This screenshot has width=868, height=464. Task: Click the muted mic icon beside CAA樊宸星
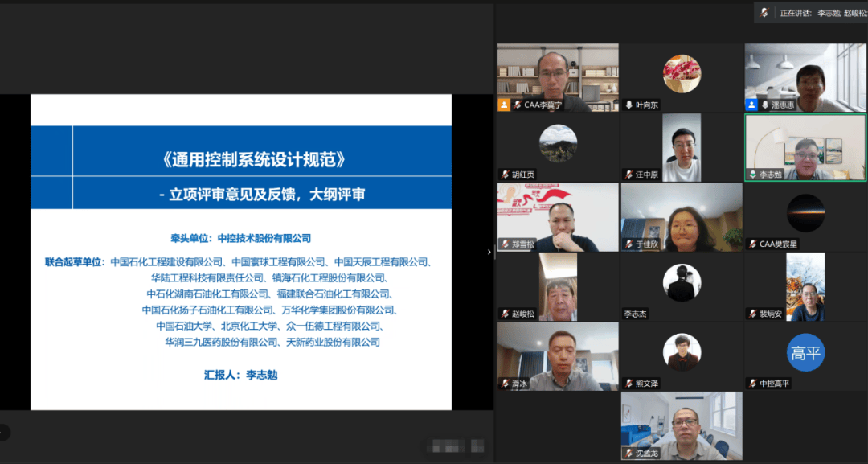coord(752,244)
